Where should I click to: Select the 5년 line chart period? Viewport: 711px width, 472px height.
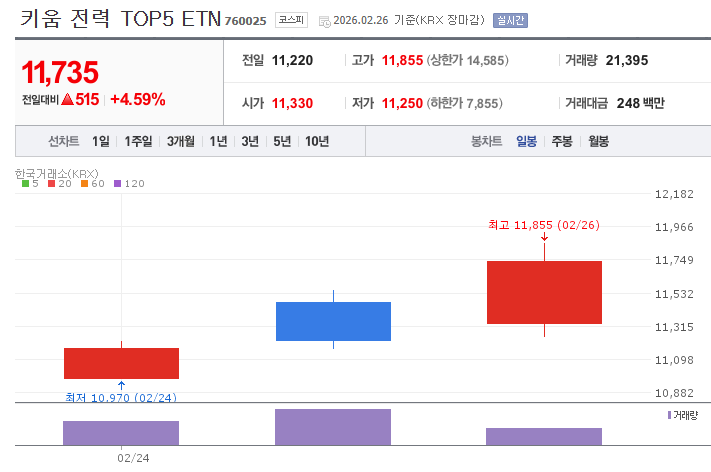click(282, 141)
